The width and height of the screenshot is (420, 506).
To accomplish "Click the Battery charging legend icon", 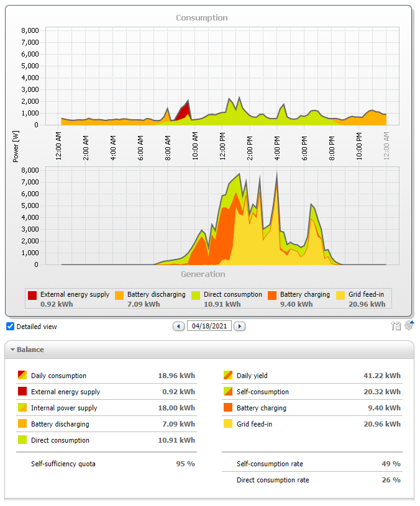I will coord(272,295).
